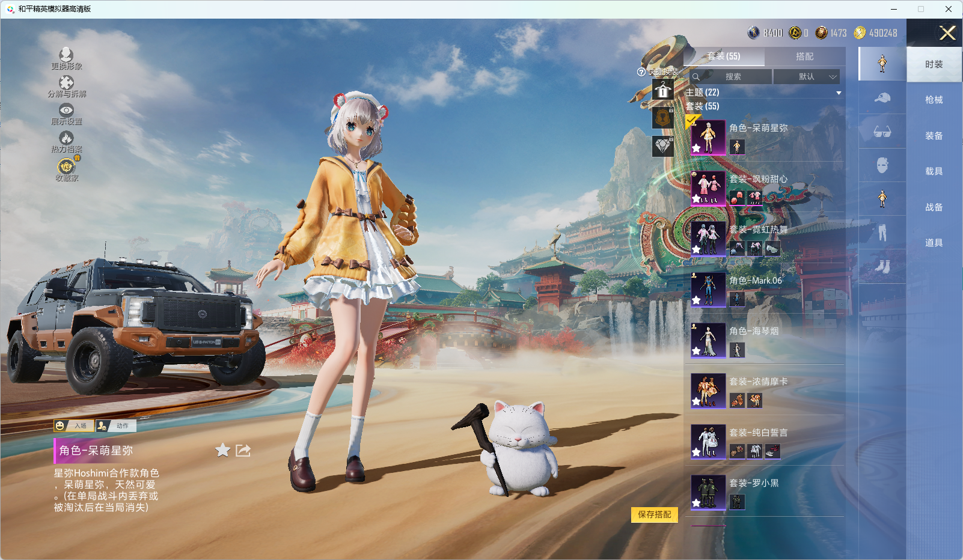Toggle favorite star for 角色-呆萌星弥
This screenshot has width=963, height=560.
click(222, 451)
